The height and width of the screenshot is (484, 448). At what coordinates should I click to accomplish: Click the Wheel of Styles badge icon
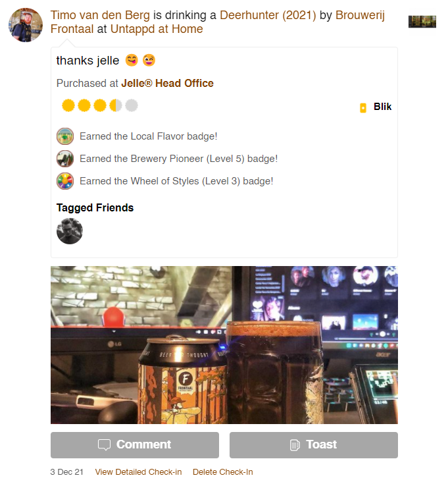(65, 181)
